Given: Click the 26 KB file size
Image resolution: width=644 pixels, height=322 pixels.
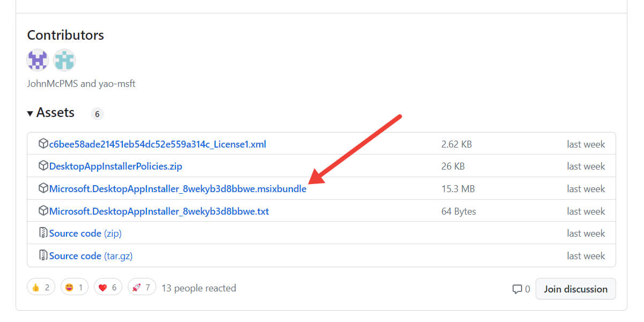Looking at the screenshot, I should (453, 166).
